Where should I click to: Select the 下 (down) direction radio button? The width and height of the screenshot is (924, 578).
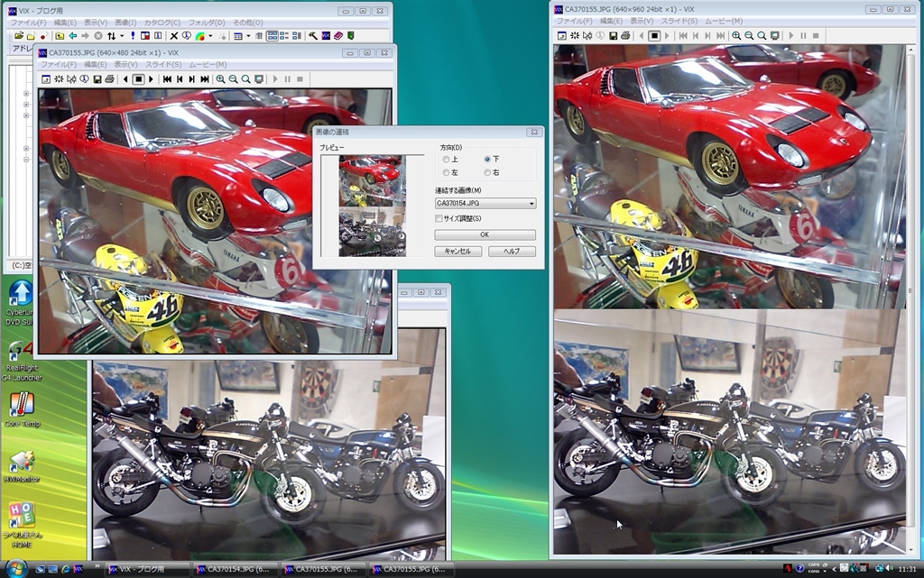click(487, 160)
